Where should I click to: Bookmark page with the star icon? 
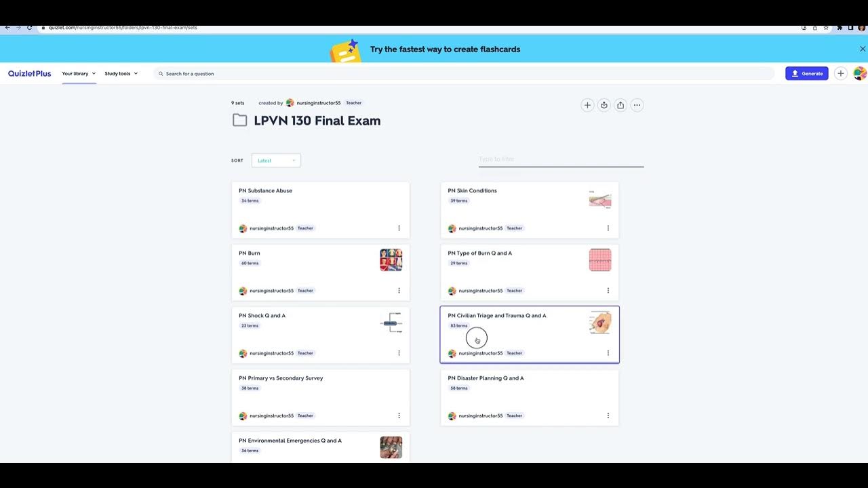tap(826, 28)
